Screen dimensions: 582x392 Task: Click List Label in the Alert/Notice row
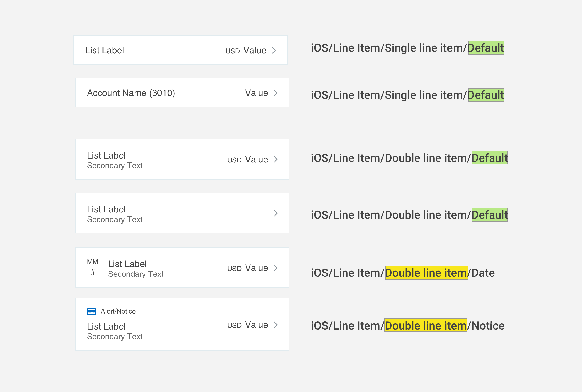click(x=106, y=326)
